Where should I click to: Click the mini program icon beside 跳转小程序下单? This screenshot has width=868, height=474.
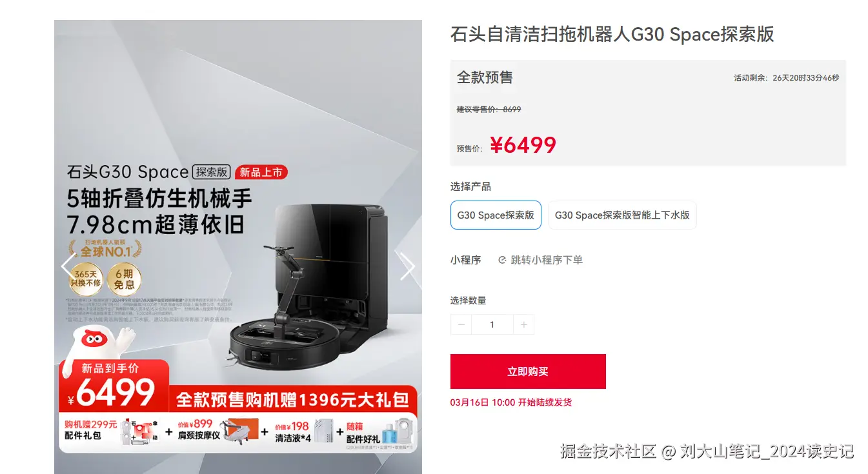(502, 260)
